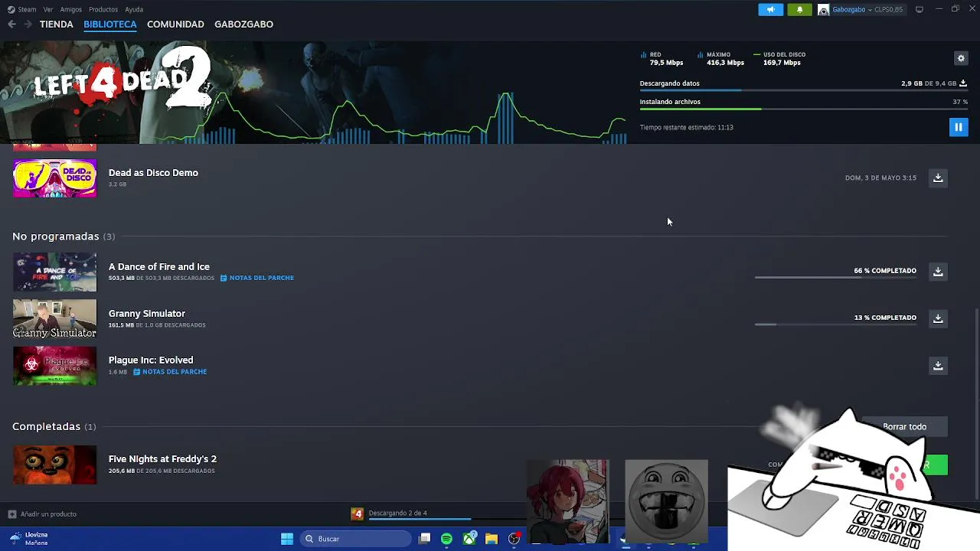Viewport: 980px width, 551px height.
Task: Open patch notes for A Dance of Fire and Ice
Action: [x=257, y=278]
